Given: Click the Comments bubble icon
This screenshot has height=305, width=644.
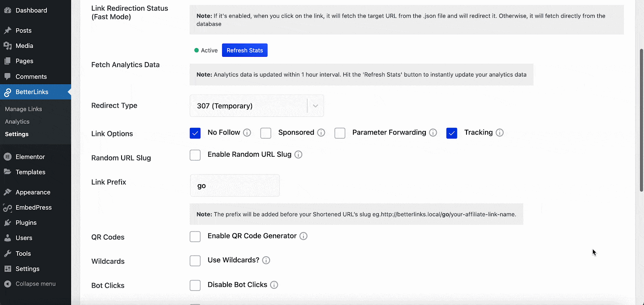Looking at the screenshot, I should (x=8, y=77).
